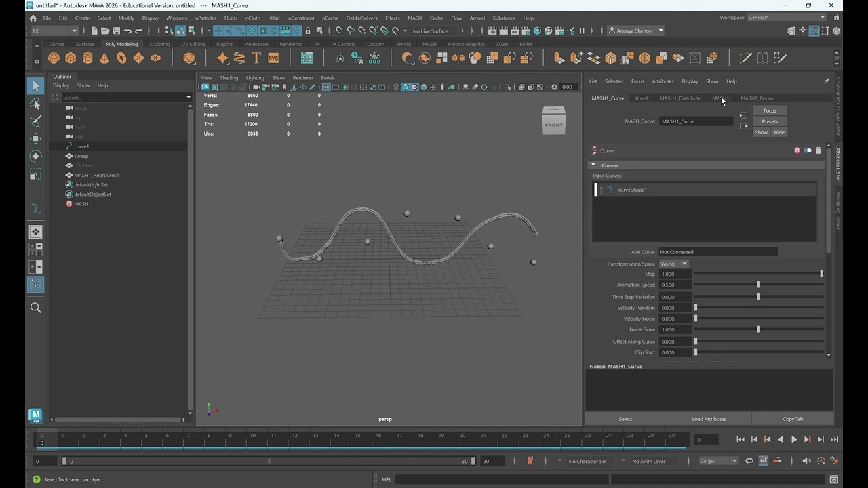
Task: Switch to the Sculpting shelf tab
Action: coord(159,44)
